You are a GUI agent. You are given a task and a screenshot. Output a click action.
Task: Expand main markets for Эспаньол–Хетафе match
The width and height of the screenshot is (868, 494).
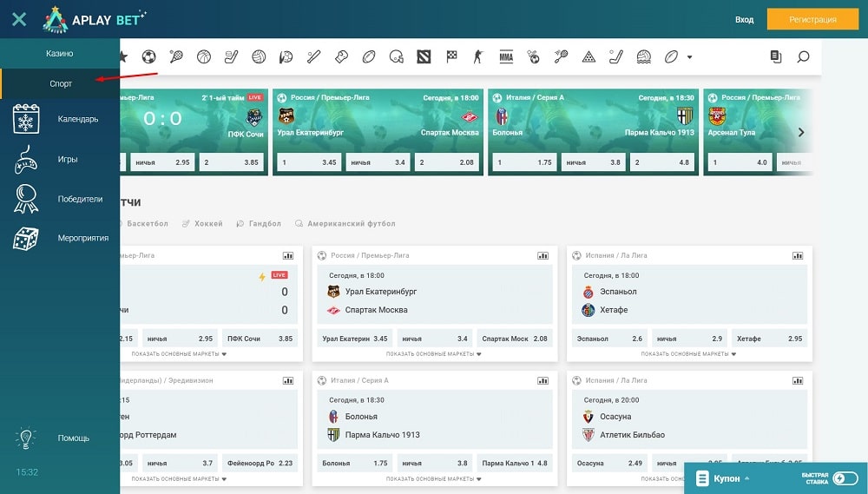click(688, 354)
